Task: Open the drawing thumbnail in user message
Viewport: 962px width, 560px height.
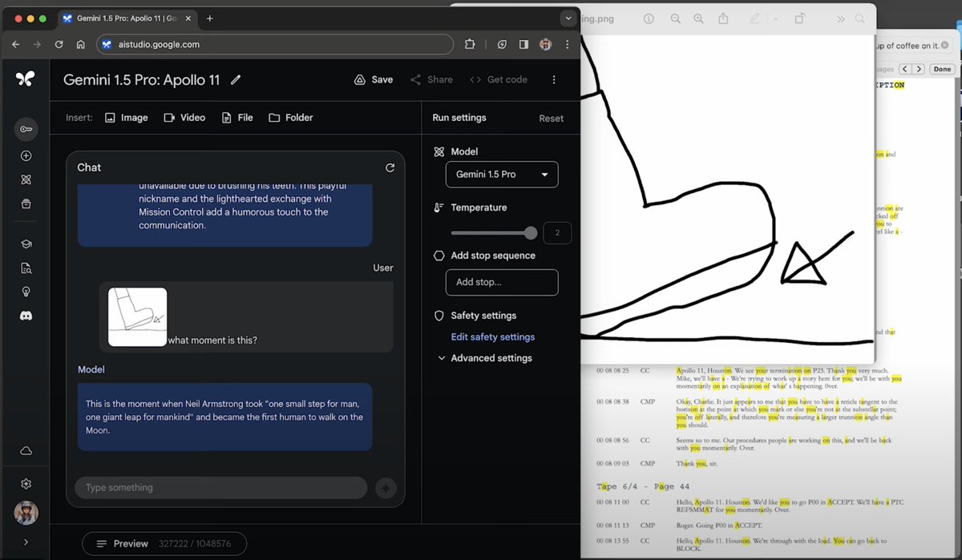Action: 138,317
